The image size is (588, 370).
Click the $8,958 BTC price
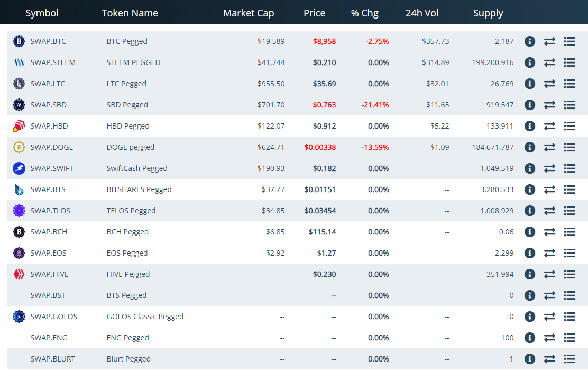click(x=324, y=41)
